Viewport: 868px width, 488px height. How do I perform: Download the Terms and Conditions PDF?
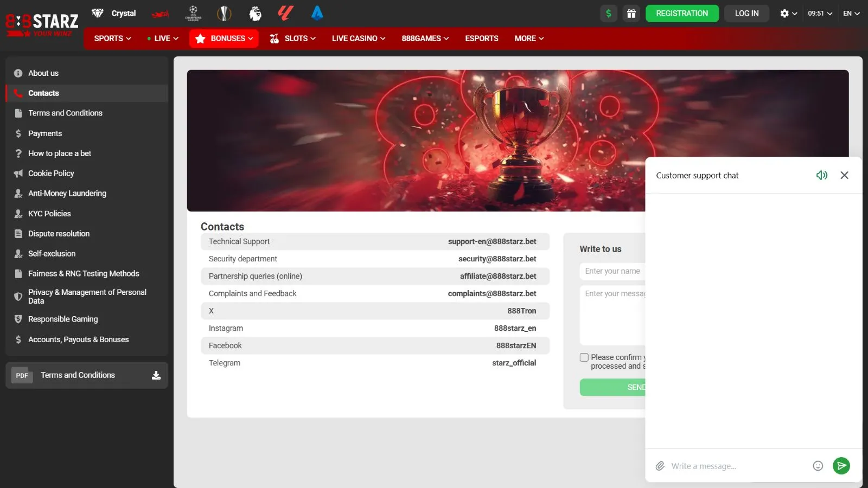point(156,375)
